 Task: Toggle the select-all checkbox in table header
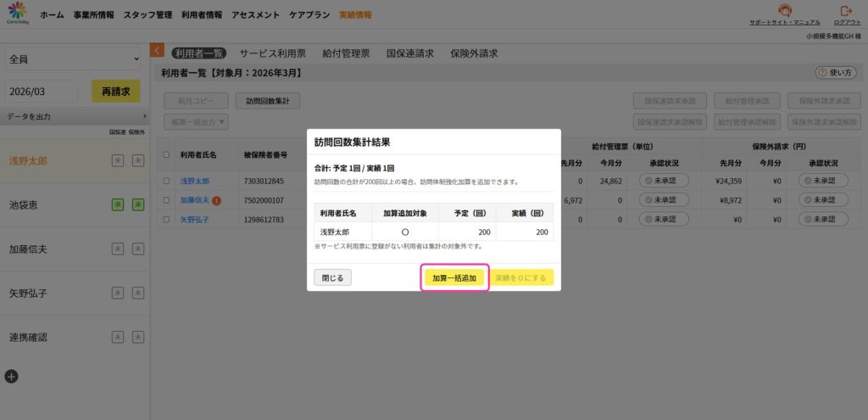(x=166, y=154)
